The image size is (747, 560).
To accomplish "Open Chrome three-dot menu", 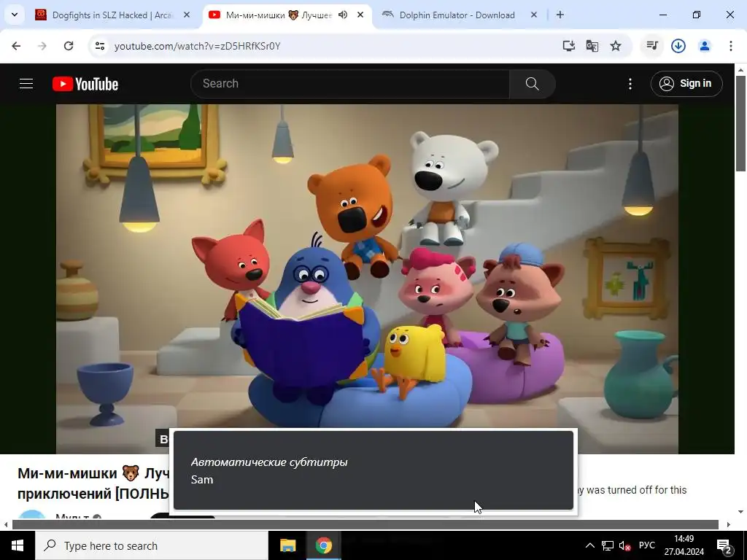I will (x=730, y=46).
